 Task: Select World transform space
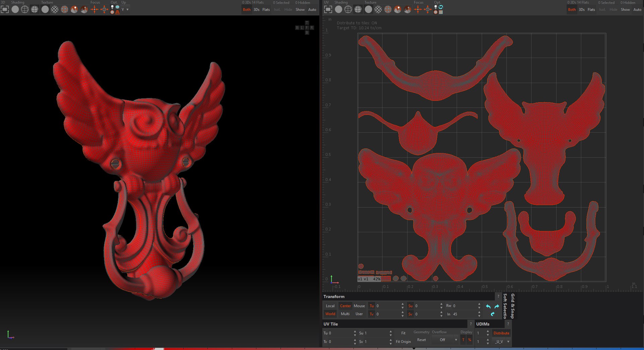[x=330, y=314]
